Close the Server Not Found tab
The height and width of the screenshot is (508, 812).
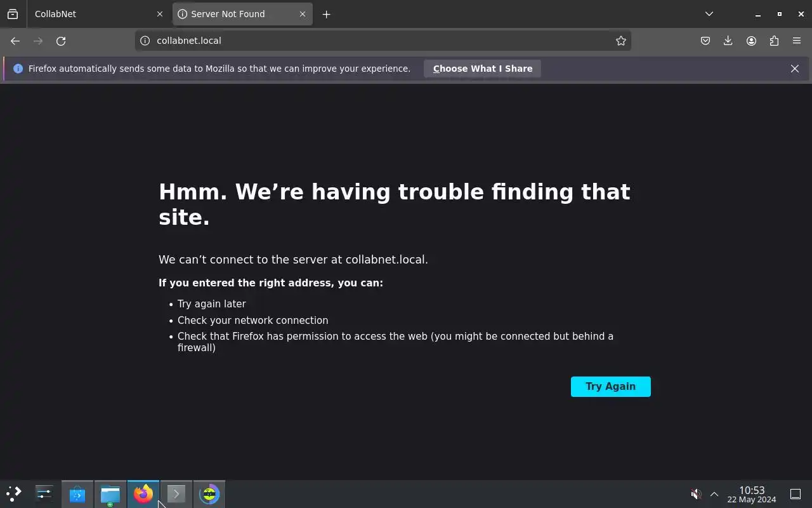303,14
